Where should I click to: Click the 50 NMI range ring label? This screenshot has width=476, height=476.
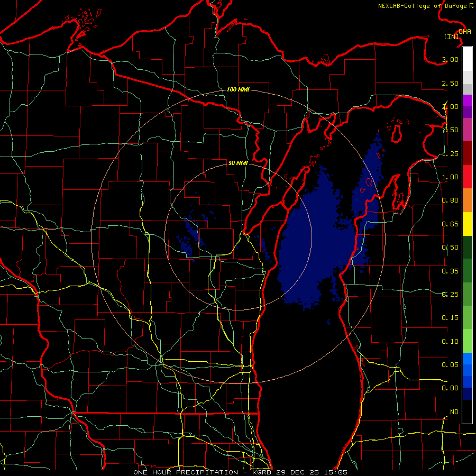point(238,163)
